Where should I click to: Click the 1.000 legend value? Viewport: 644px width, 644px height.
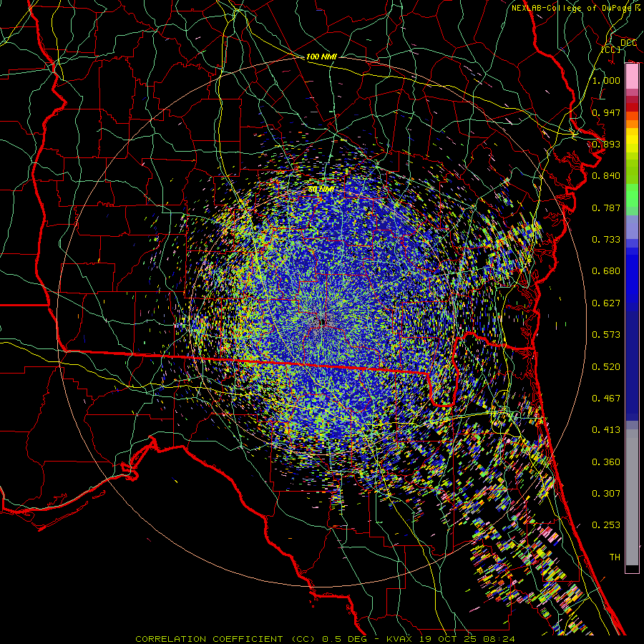coord(606,80)
